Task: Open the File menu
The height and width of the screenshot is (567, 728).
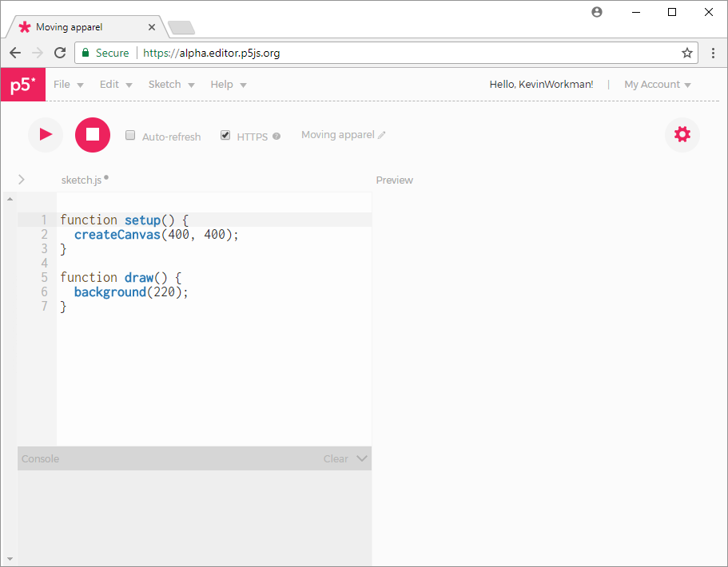Action: [x=68, y=85]
